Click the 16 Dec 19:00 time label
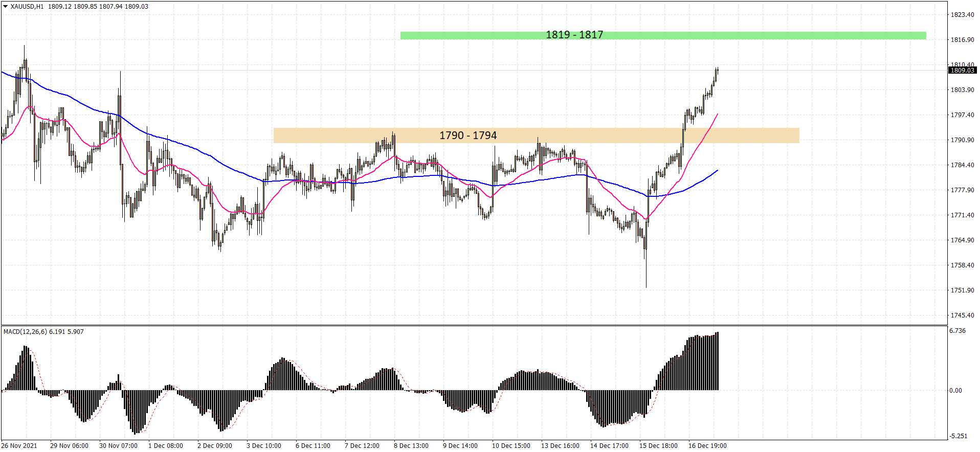This screenshot has width=980, height=452. pyautogui.click(x=707, y=446)
